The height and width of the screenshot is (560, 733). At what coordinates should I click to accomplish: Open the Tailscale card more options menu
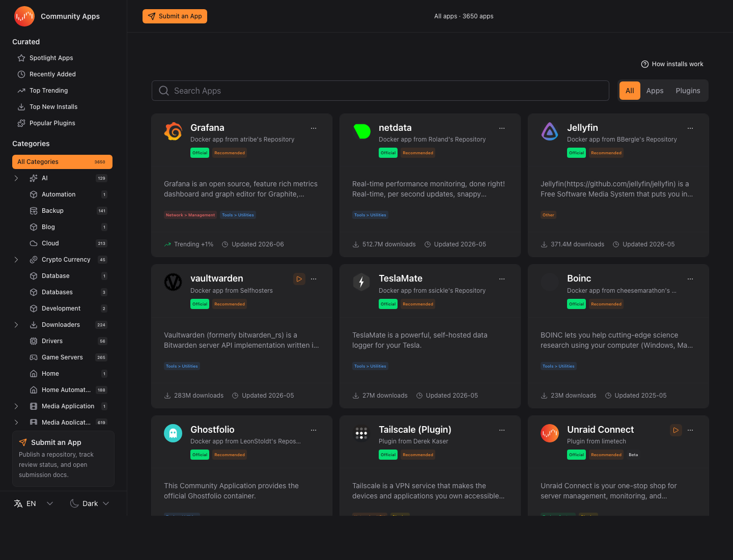tap(502, 430)
